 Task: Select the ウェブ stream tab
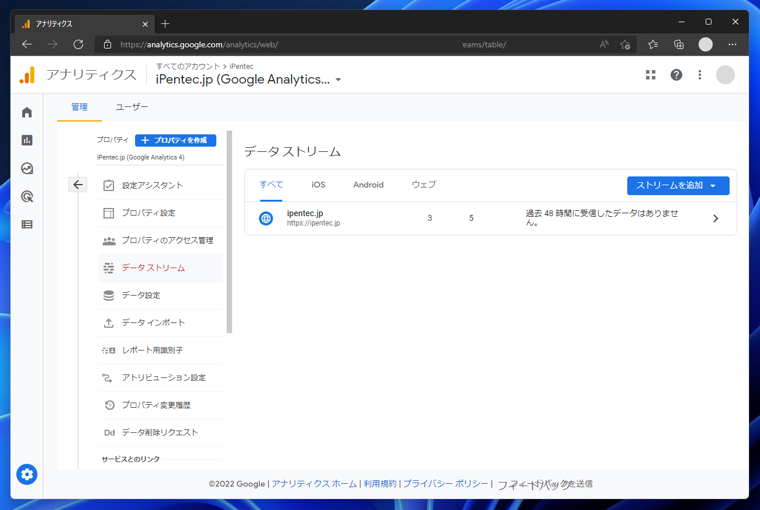[x=423, y=185]
